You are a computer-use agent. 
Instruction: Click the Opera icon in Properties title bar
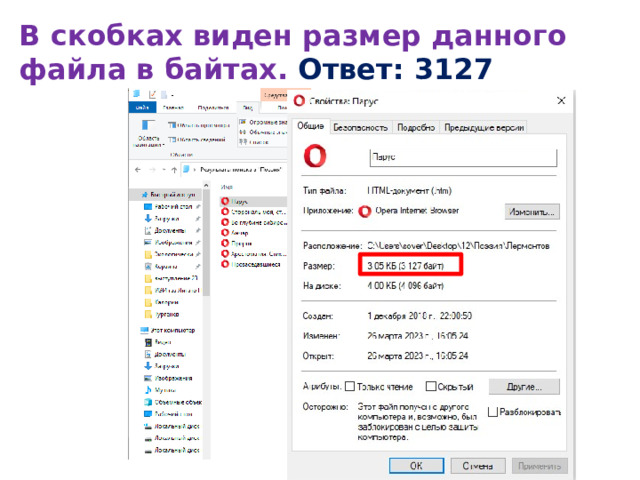tap(299, 100)
